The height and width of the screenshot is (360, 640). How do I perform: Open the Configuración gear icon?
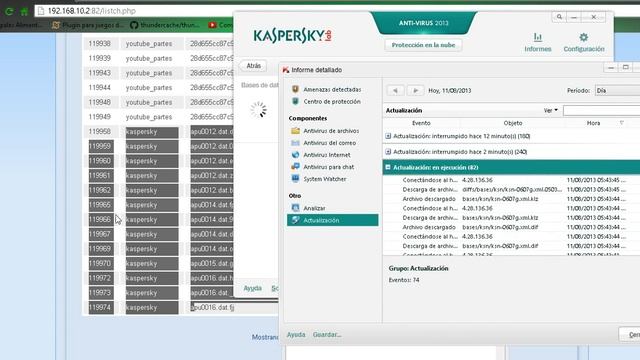point(584,38)
